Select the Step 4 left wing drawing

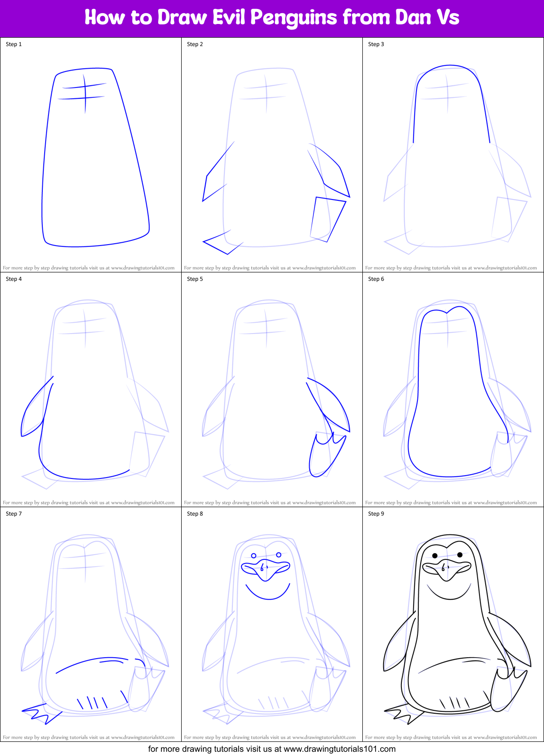(94, 394)
